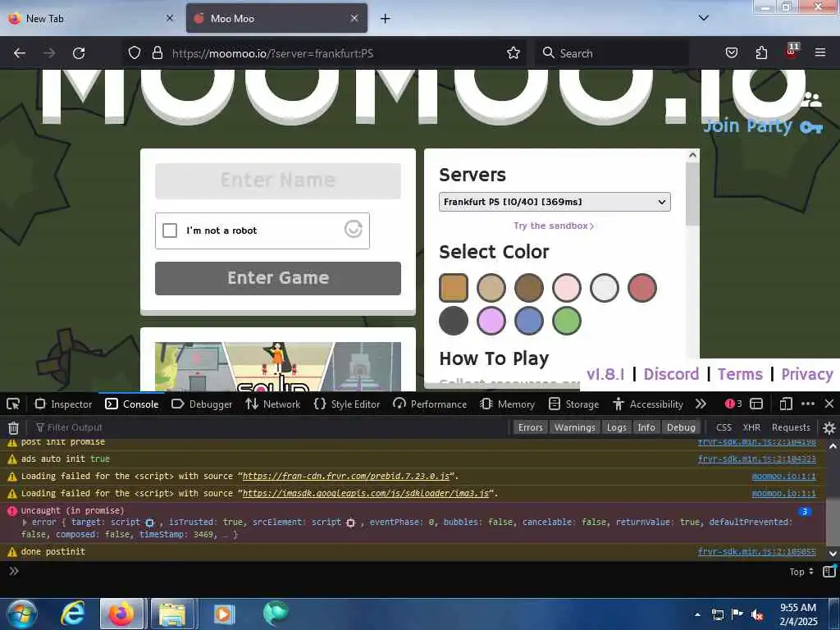Toggle the Warnings console filter
The height and width of the screenshot is (630, 840).
point(575,427)
